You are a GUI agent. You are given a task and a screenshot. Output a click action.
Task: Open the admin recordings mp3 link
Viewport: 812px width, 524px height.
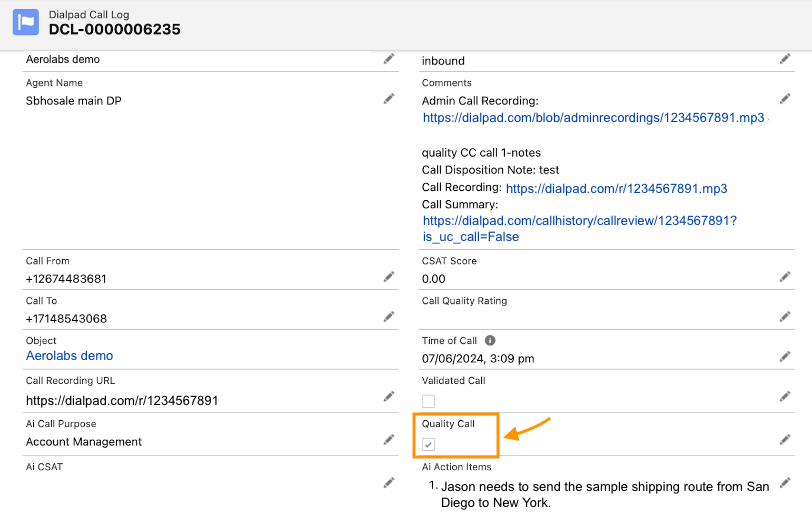tap(593, 118)
